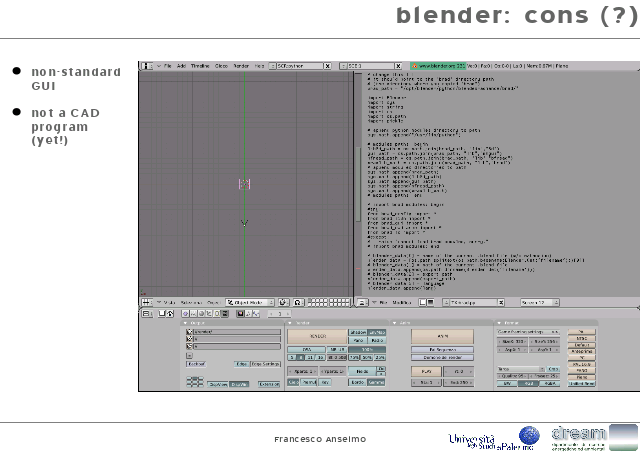Screen dimensions: 640x452
Task: Click the 3D view layer buttons grid
Action: [322, 301]
